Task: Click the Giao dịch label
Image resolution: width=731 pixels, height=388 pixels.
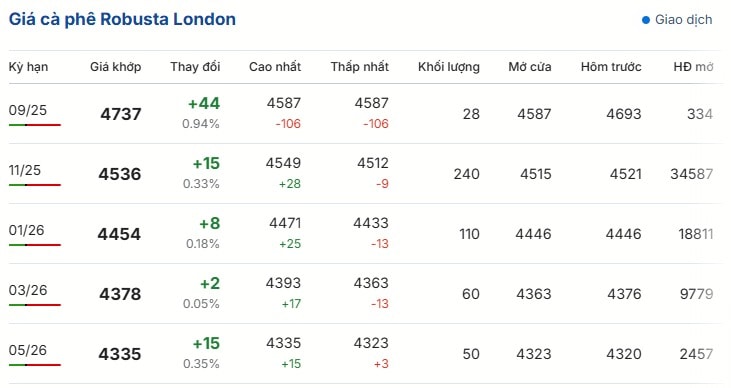Action: point(683,20)
